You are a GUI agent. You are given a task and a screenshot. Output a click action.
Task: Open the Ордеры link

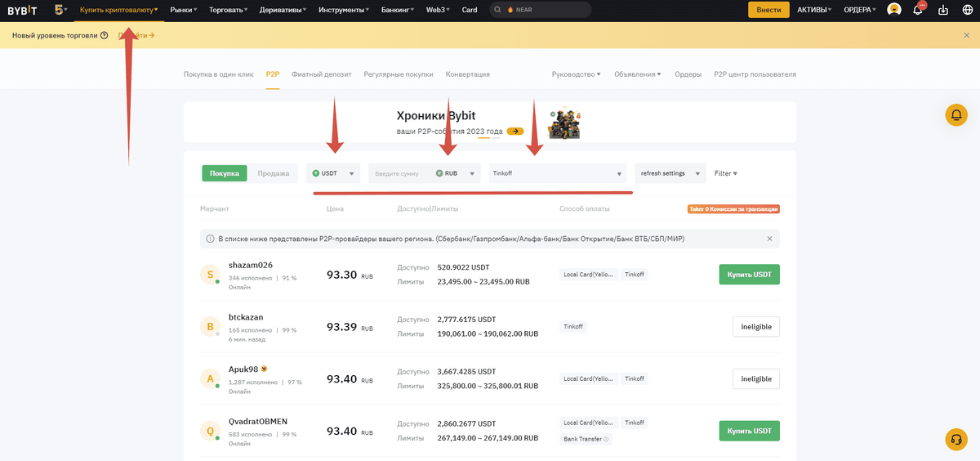(688, 74)
